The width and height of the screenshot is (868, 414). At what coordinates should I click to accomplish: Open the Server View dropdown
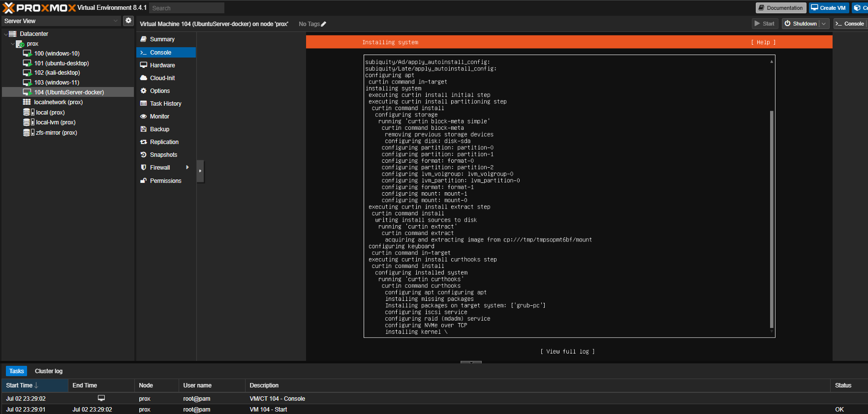pyautogui.click(x=116, y=21)
